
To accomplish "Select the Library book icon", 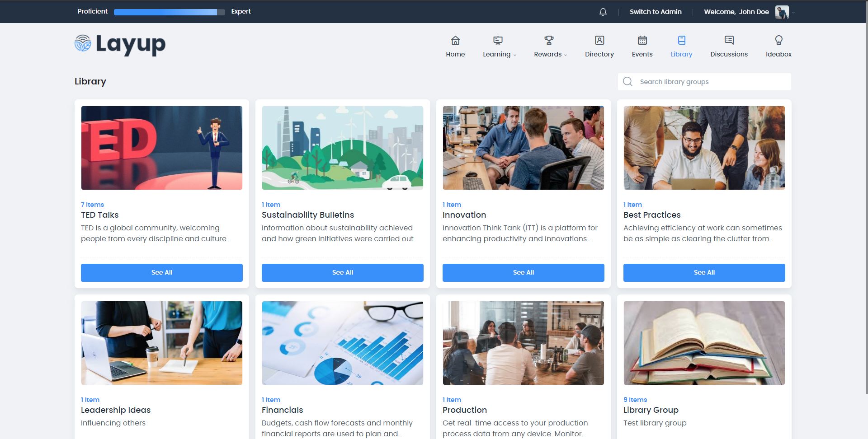I will [x=681, y=41].
